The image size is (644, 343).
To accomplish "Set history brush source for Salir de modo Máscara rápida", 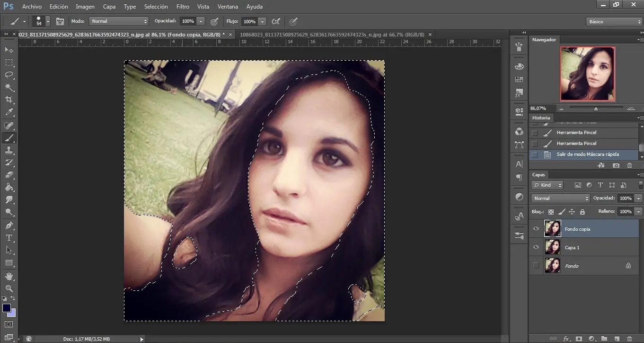I will pyautogui.click(x=535, y=154).
